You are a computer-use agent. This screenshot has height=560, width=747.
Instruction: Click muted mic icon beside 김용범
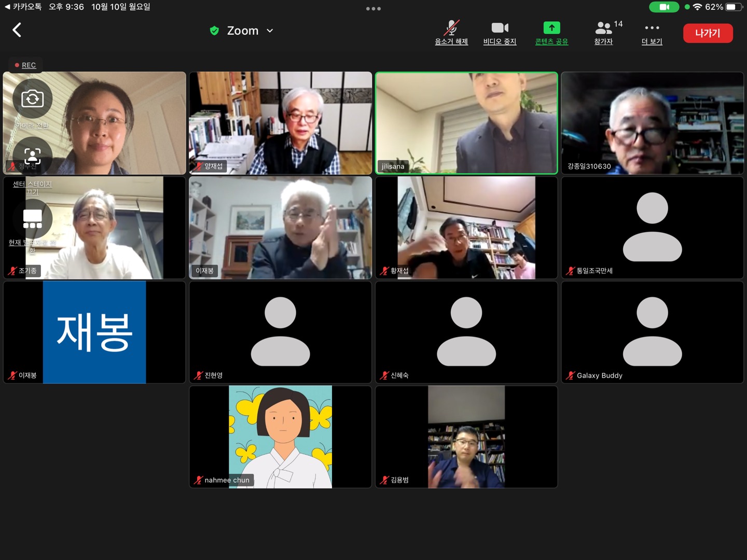384,480
